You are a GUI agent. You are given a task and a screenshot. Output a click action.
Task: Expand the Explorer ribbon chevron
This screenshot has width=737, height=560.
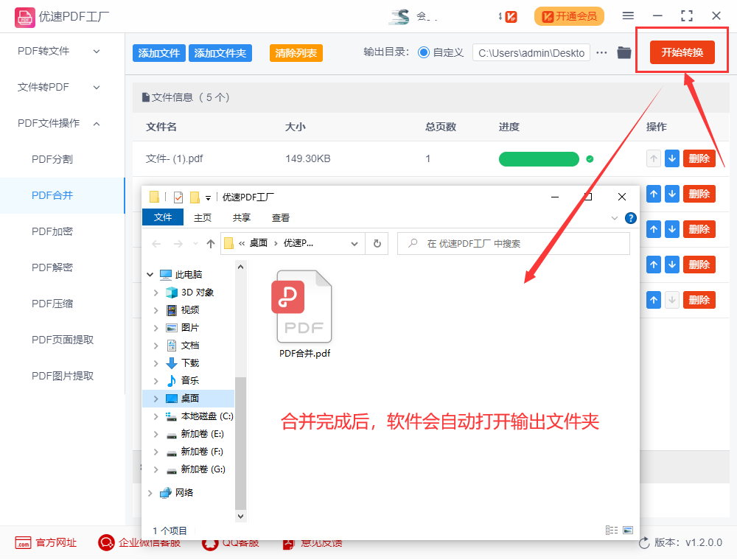(x=615, y=218)
